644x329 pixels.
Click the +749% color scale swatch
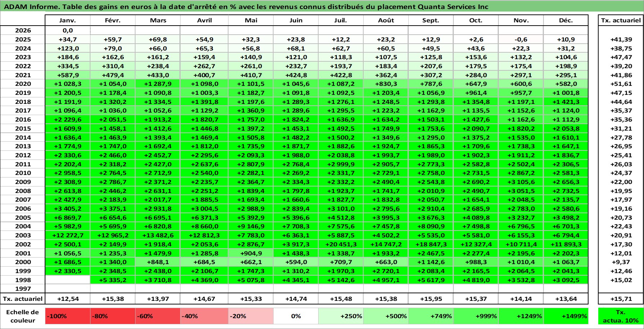pos(431,316)
